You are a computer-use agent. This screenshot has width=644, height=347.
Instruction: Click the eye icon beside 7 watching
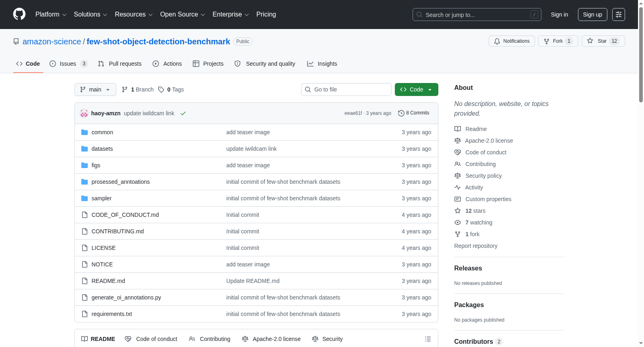point(458,222)
